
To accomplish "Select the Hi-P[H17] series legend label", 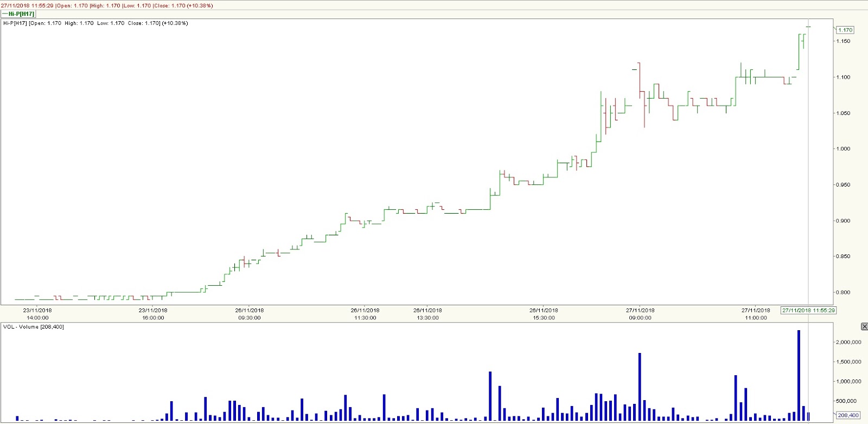I will pos(19,14).
